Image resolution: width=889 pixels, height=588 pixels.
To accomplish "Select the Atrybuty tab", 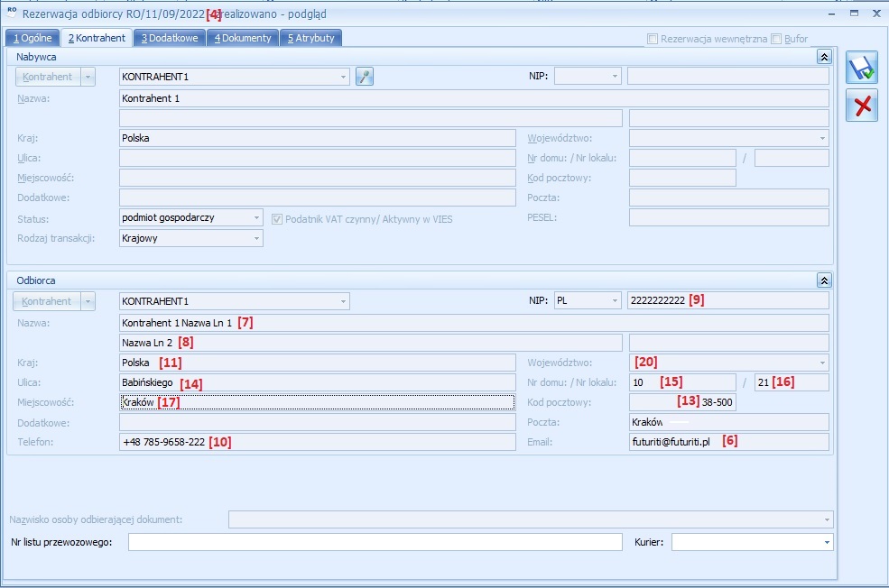I will coord(310,38).
